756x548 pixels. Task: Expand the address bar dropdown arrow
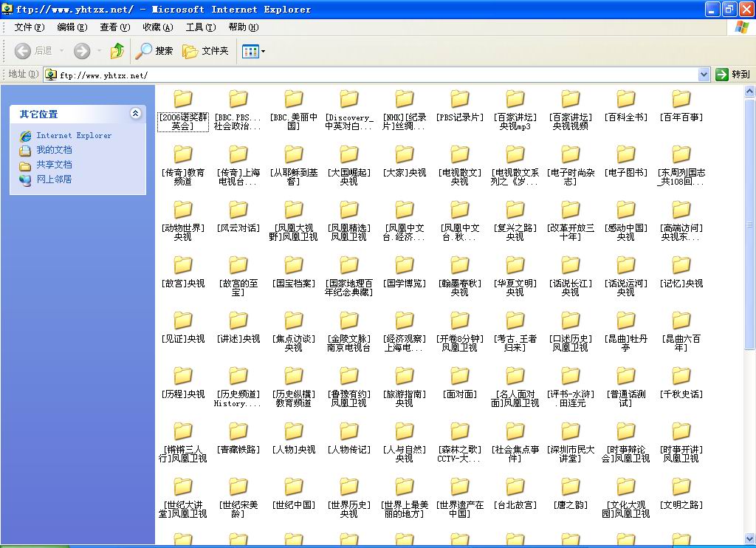pos(704,75)
